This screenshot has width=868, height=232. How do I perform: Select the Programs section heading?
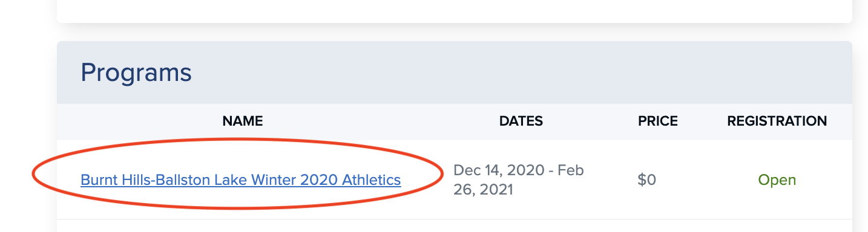pos(136,73)
